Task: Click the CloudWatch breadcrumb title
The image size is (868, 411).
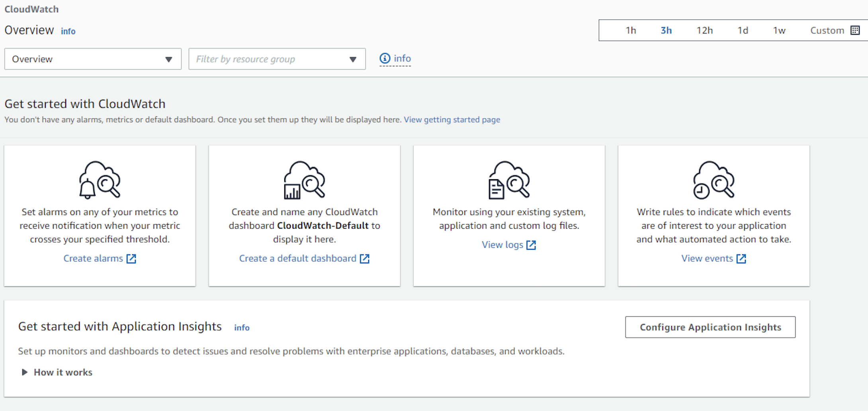Action: click(31, 9)
